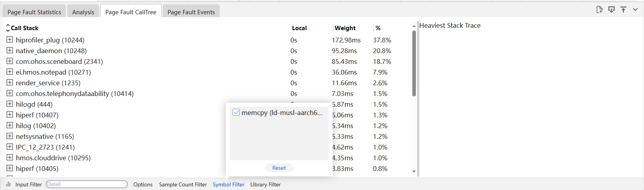
Task: Expand the hiprofiler_plug (10244) node
Action: pos(10,40)
